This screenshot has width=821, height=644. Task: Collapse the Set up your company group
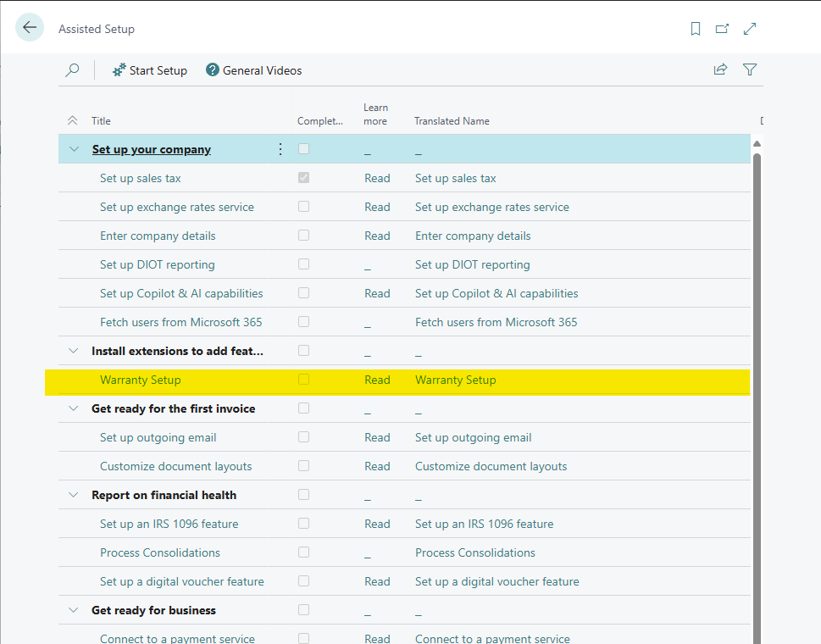click(74, 148)
